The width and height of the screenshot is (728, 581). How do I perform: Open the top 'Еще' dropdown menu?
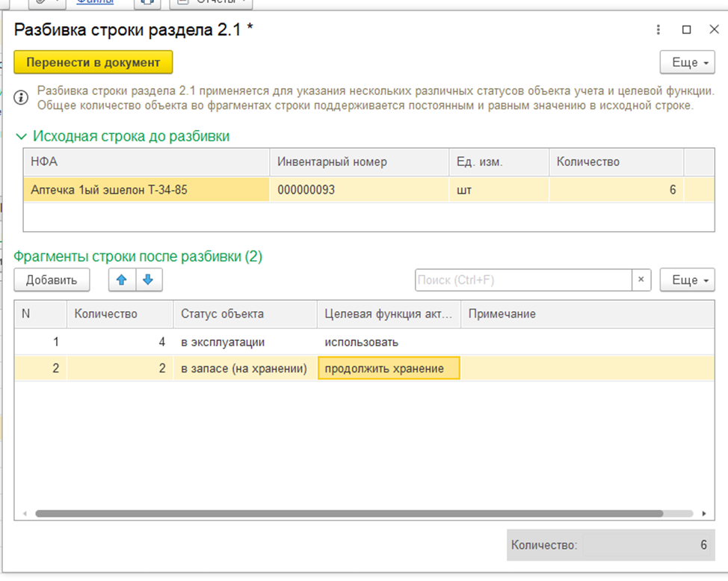[687, 62]
